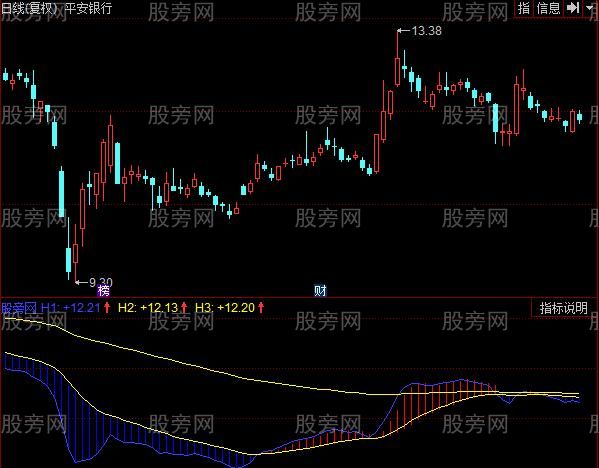Click the 指 indicator button
Viewport: 599px width, 468px height.
coord(524,8)
